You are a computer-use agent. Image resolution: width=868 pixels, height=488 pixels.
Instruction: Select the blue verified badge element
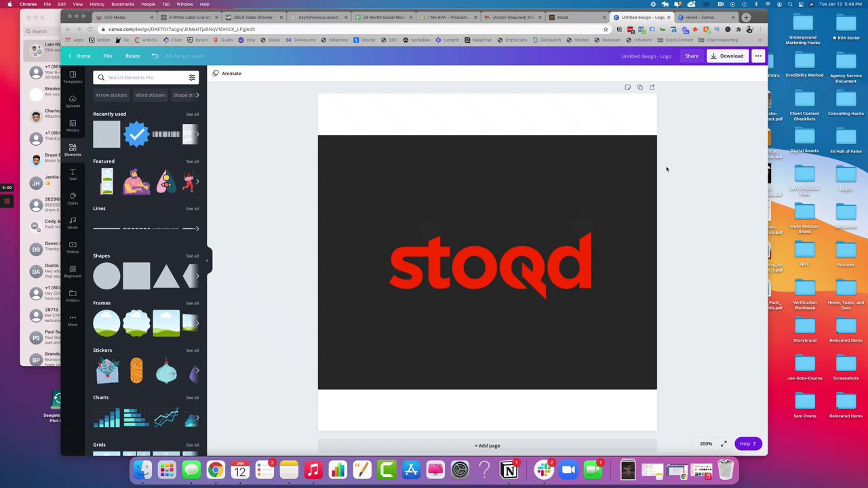[136, 134]
